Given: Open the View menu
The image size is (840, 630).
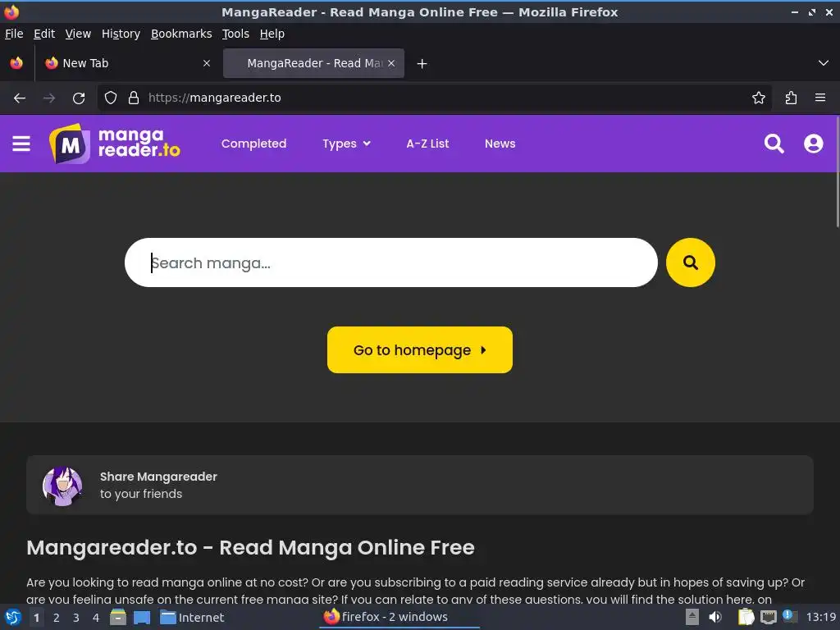Looking at the screenshot, I should click(x=78, y=34).
